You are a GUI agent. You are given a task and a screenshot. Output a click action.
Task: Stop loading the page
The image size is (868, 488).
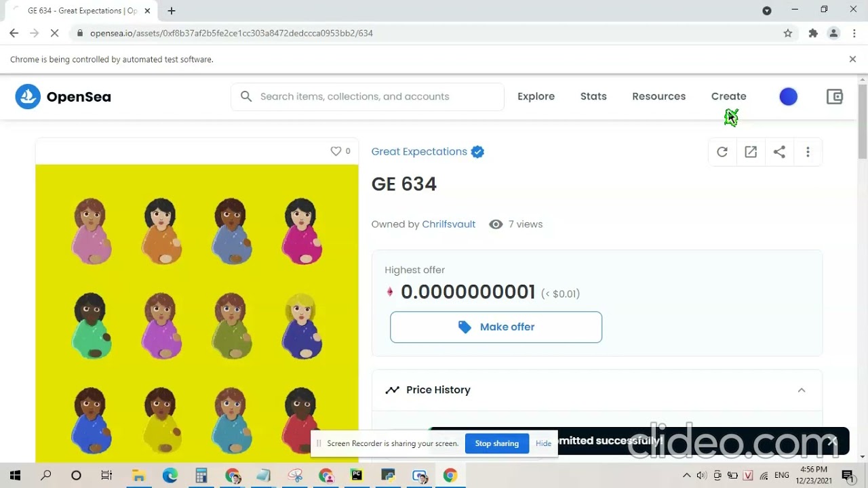[x=55, y=33]
